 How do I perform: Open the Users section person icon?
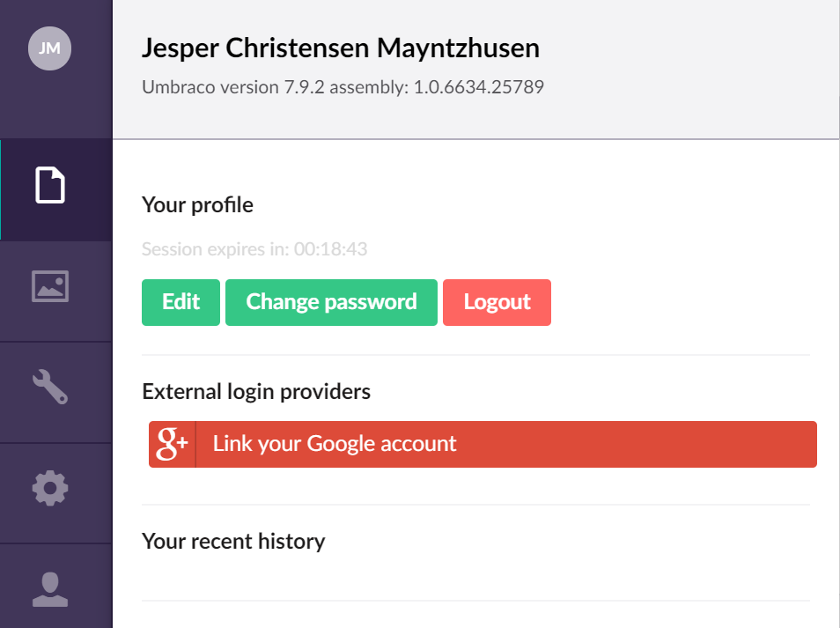pos(50,589)
